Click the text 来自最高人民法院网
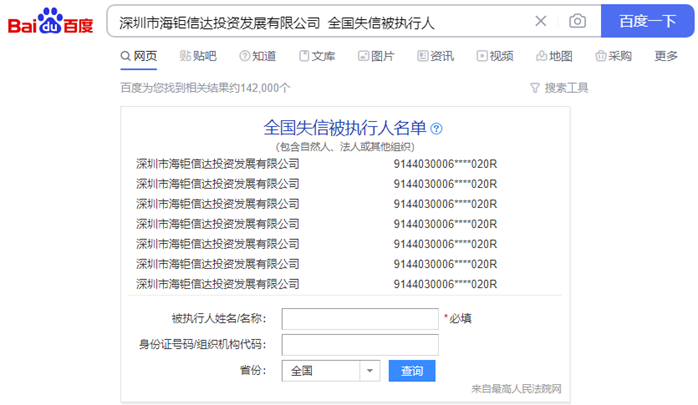The width and height of the screenshot is (698, 405). 516,389
